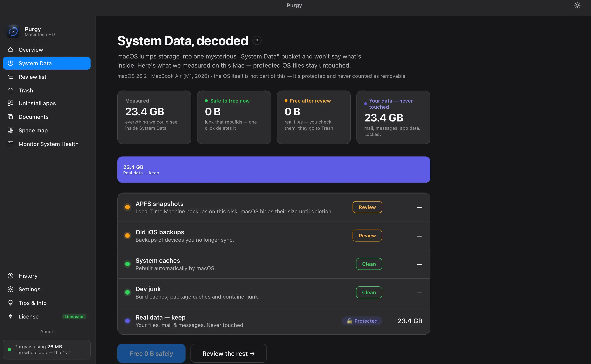This screenshot has width=591, height=364.
Task: Click the Safe to free now card
Action: click(234, 117)
